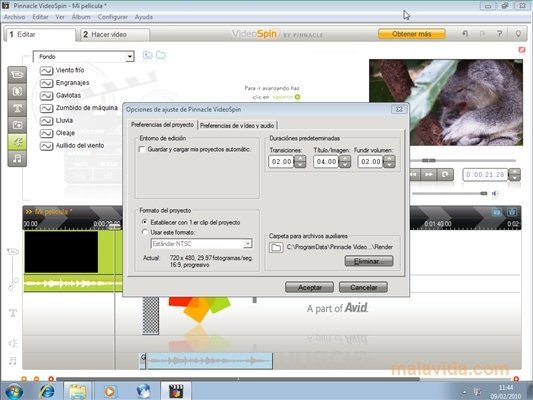Click the Aceptar button
This screenshot has width=533, height=400.
(309, 288)
